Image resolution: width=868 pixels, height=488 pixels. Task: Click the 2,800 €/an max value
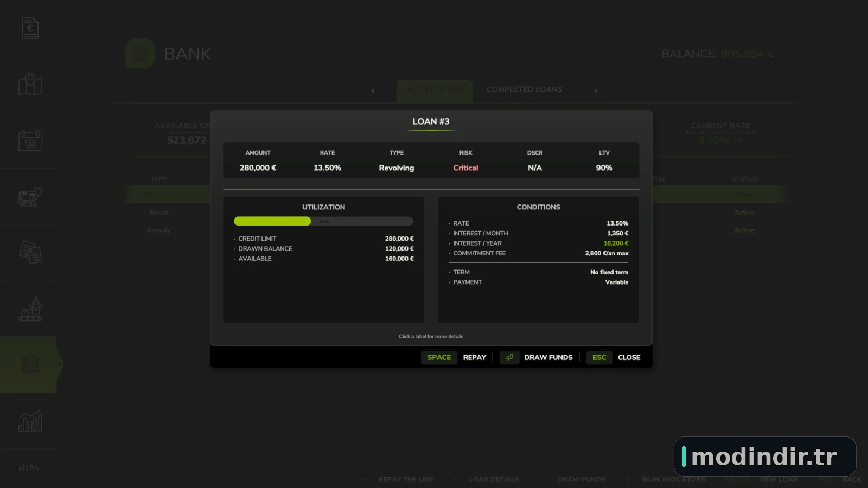coord(607,253)
